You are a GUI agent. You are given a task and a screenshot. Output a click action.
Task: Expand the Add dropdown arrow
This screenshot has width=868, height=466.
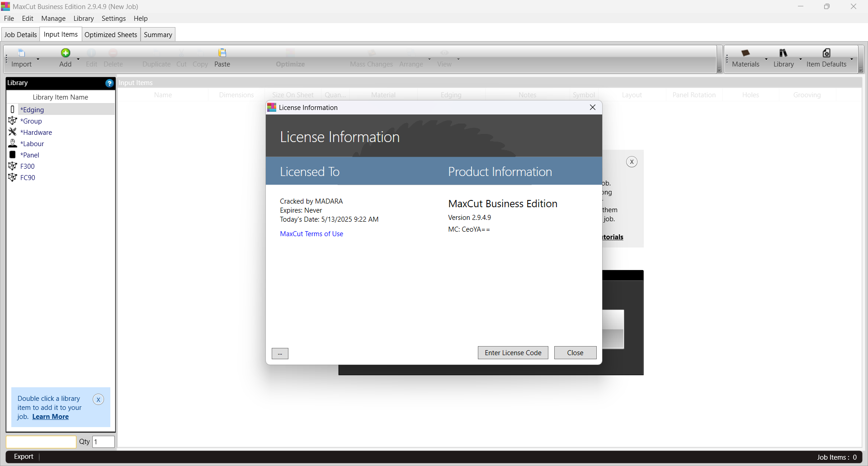point(78,59)
